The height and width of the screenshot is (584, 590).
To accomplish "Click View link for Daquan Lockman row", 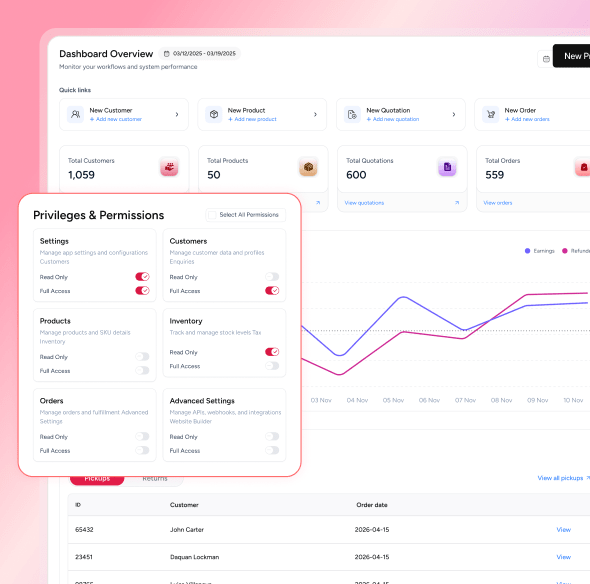I will (564, 557).
